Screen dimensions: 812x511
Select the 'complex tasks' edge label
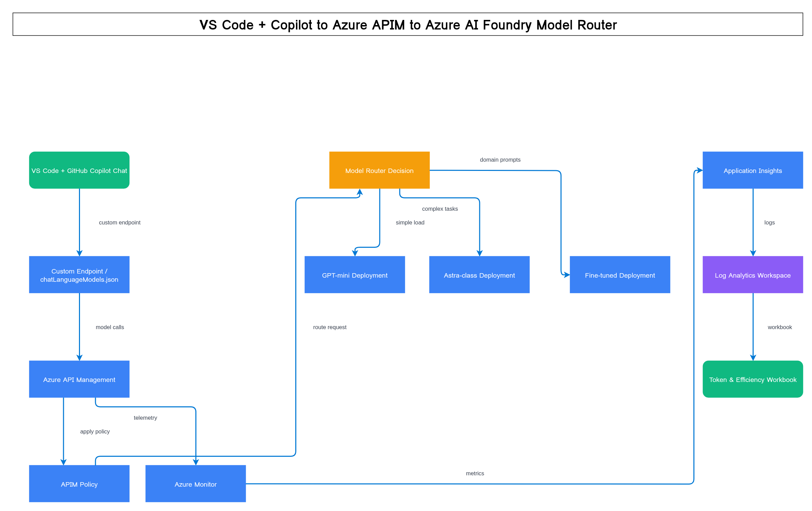(440, 209)
